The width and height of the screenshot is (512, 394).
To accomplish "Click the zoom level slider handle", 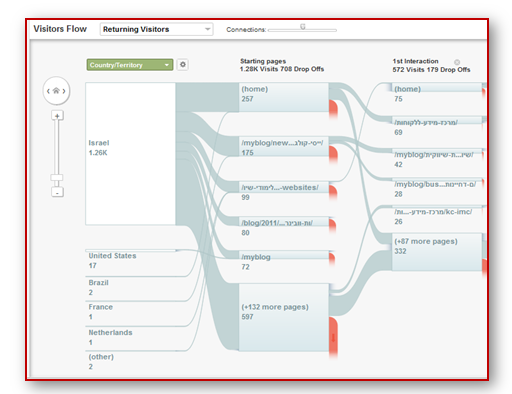I will point(57,177).
